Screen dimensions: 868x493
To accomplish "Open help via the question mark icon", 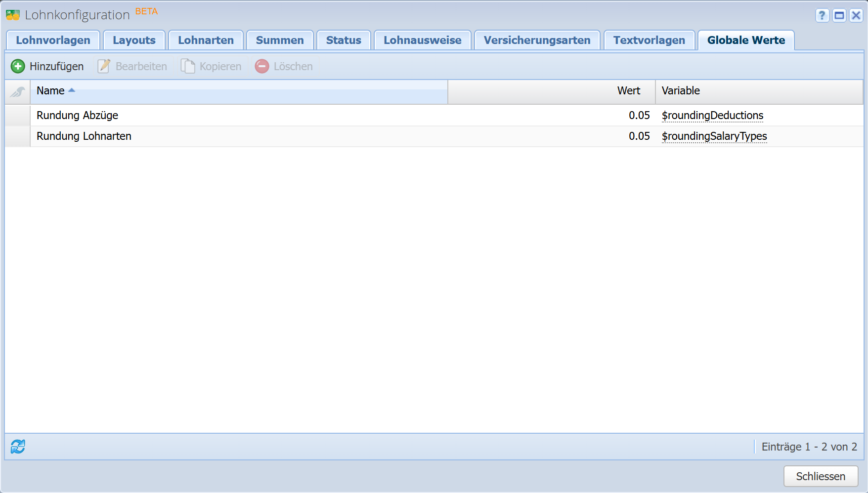I will click(822, 15).
